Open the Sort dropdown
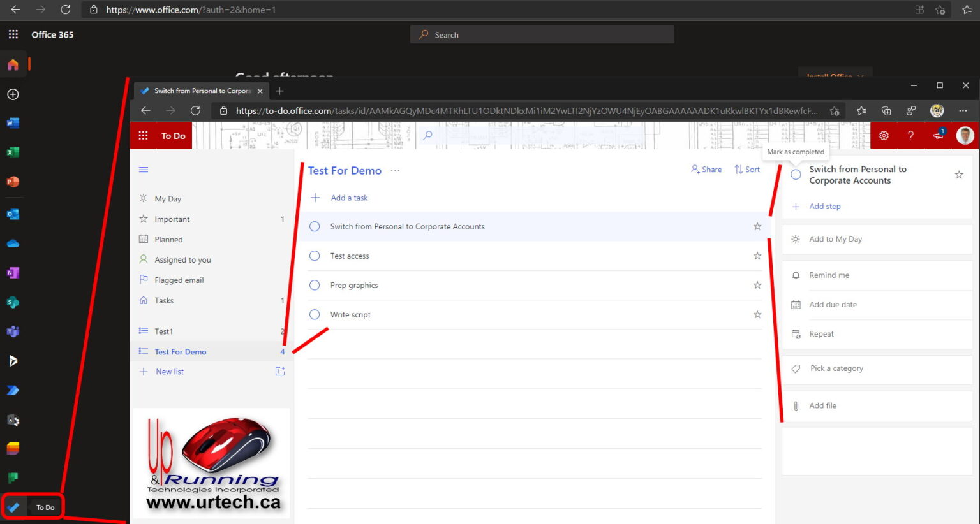Viewport: 980px width, 524px height. [x=746, y=169]
